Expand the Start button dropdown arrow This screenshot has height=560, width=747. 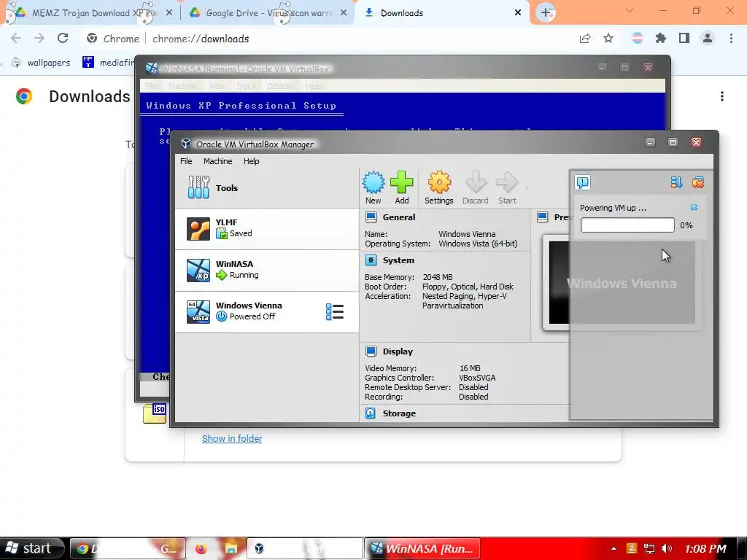pyautogui.click(x=527, y=187)
